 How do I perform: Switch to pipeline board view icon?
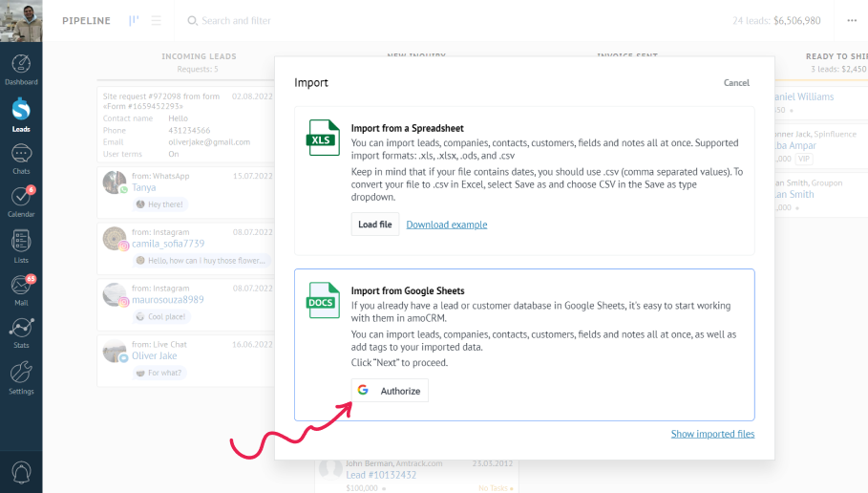pos(134,20)
